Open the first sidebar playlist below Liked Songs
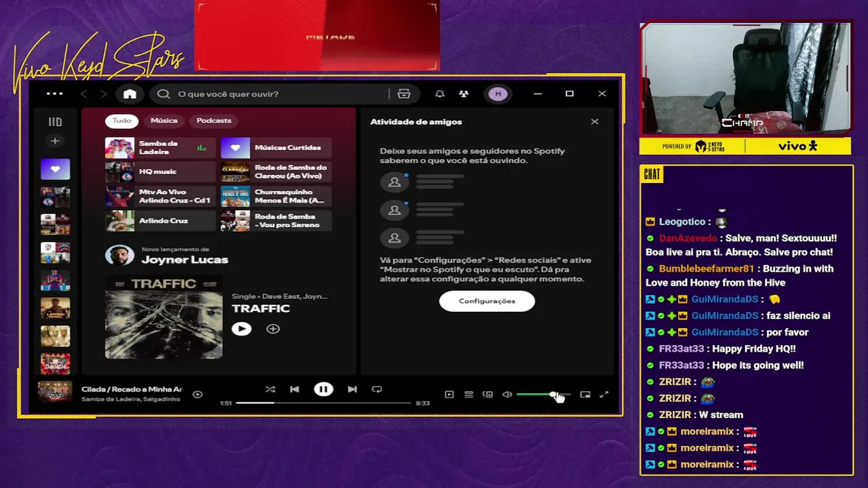 [55, 197]
